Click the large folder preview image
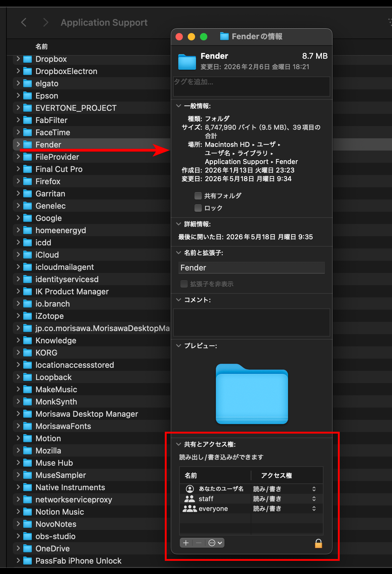The image size is (392, 574). [252, 394]
